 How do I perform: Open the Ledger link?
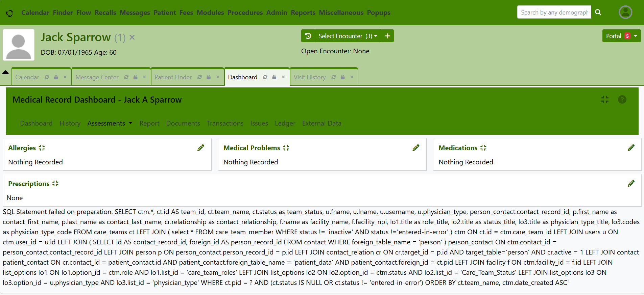point(285,124)
